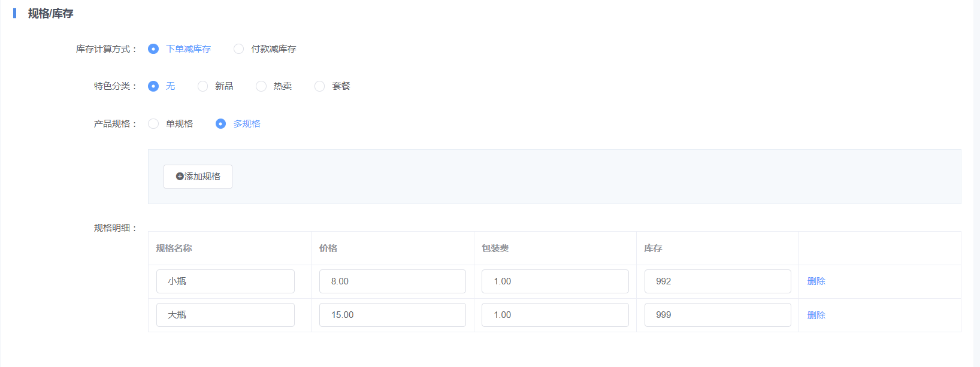Click spec name field containing 大瓶

tap(225, 315)
